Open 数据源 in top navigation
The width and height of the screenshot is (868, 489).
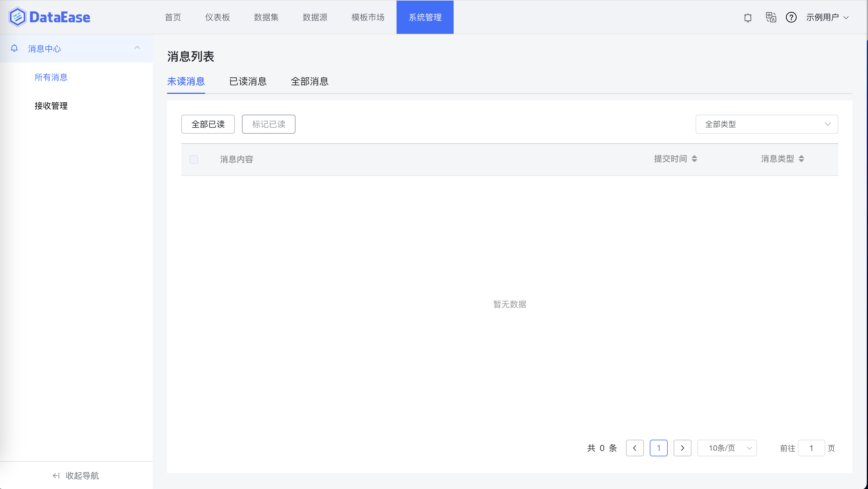tap(315, 17)
